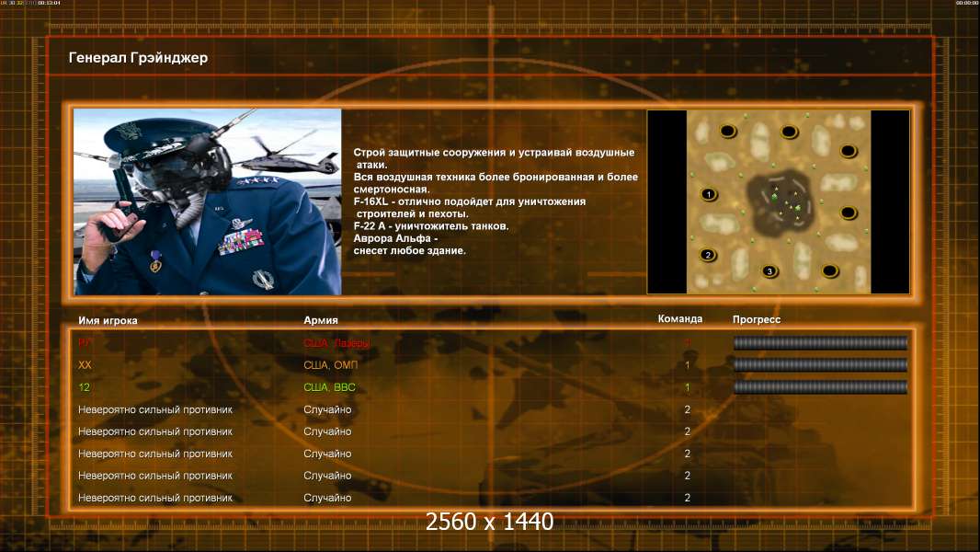Select player name 12 in list
The height and width of the screenshot is (552, 980).
click(x=85, y=387)
